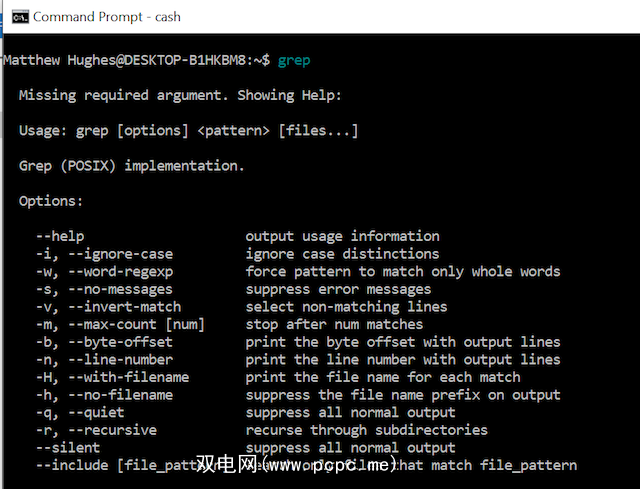Click the typed grep command text
Image resolution: width=640 pixels, height=489 pixels.
(x=294, y=60)
